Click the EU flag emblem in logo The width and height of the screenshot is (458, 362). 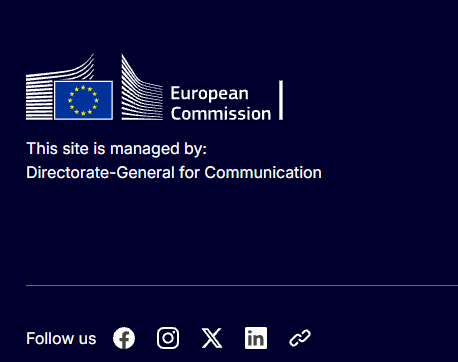(x=83, y=100)
